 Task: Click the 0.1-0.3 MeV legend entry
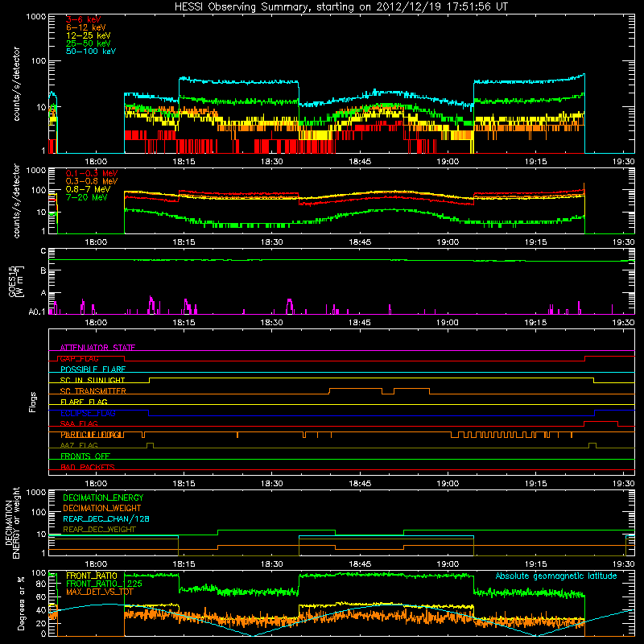[92, 173]
